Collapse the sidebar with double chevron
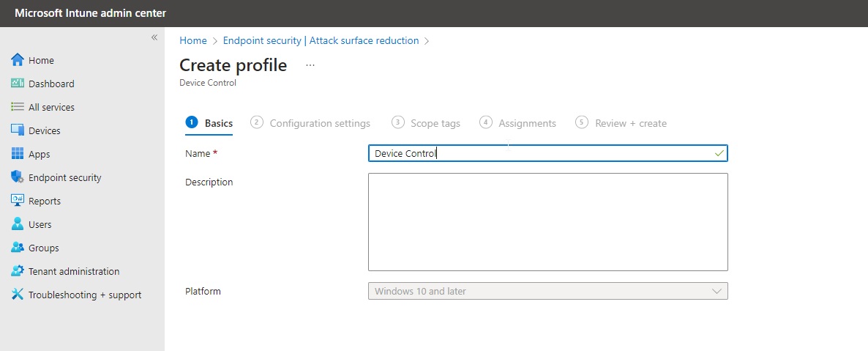The image size is (868, 351). pyautogui.click(x=154, y=37)
